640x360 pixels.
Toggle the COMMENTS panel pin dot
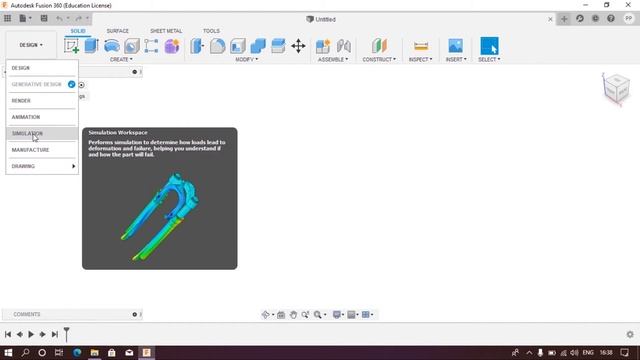135,314
